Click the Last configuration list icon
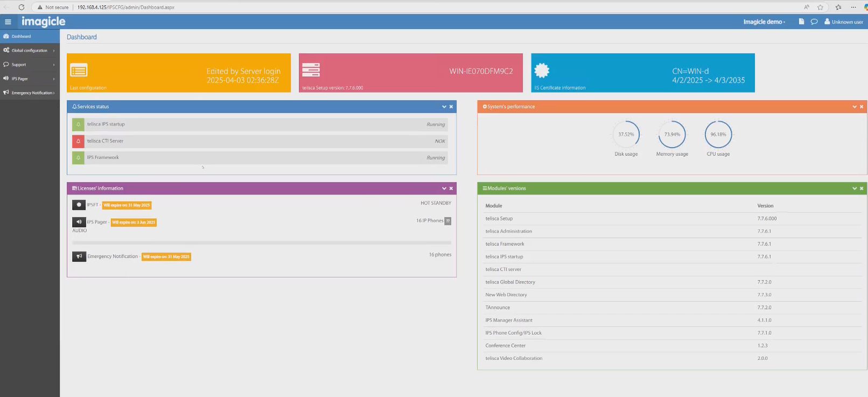 click(x=79, y=71)
